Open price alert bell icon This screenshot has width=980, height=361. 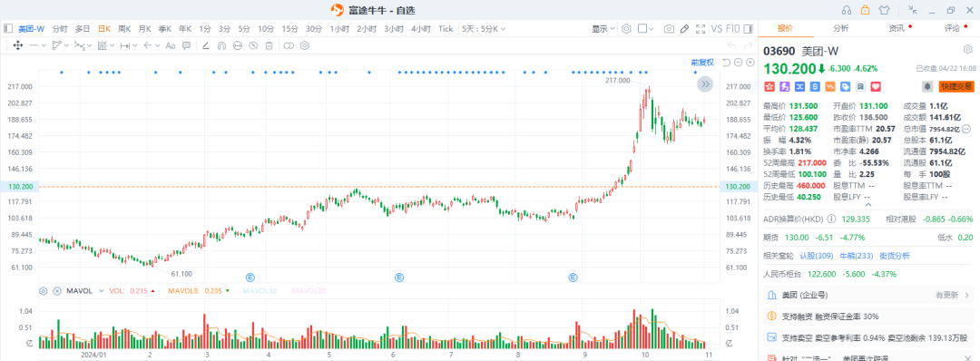pos(927,85)
